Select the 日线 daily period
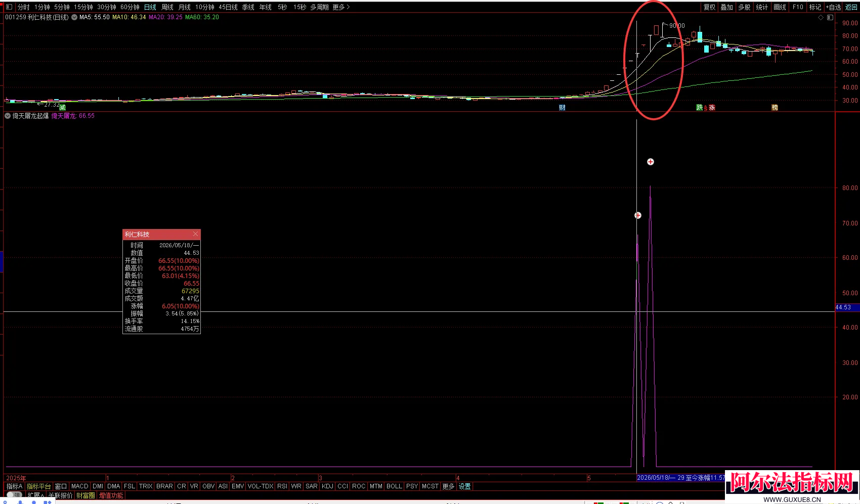Image resolution: width=860 pixels, height=504 pixels. pos(150,7)
